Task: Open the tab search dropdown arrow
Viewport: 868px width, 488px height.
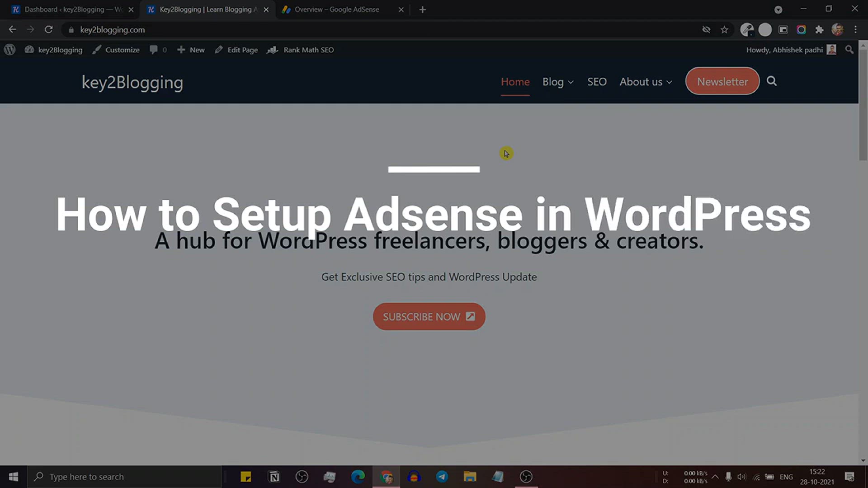Action: tap(778, 9)
